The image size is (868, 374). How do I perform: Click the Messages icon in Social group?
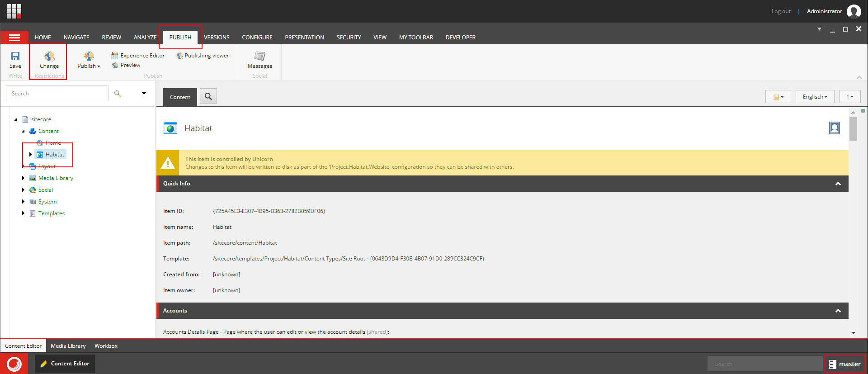tap(260, 56)
